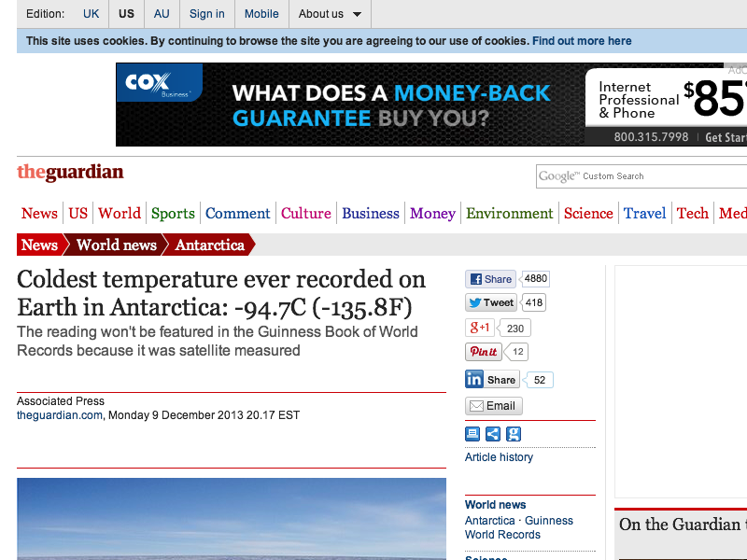747x560 pixels.
Task: Click the blue Guardian 'g' clip icon
Action: (x=514, y=434)
